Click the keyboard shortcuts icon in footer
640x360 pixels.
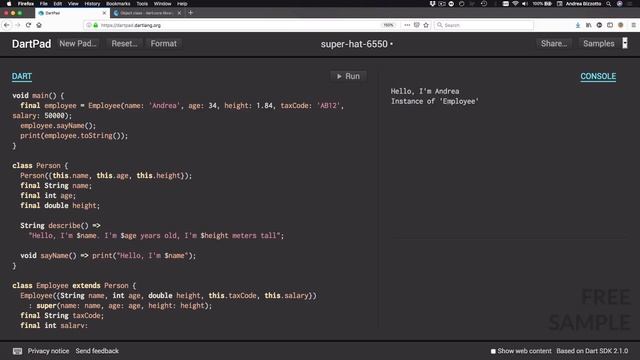[x=17, y=351]
